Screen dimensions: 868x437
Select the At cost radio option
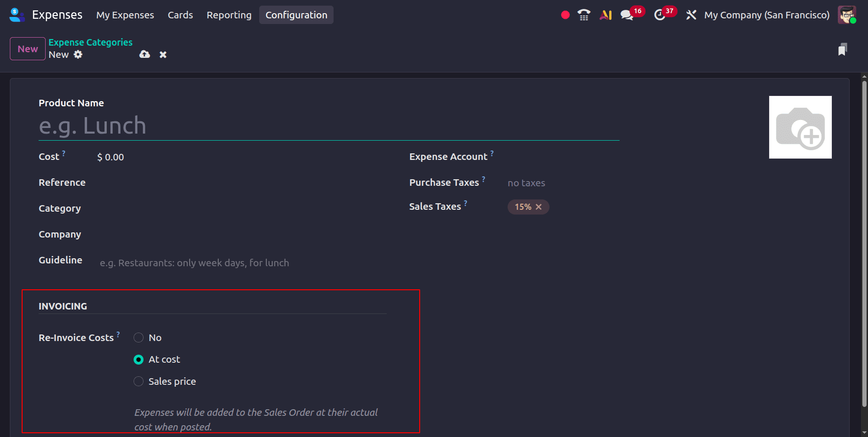[x=138, y=360]
